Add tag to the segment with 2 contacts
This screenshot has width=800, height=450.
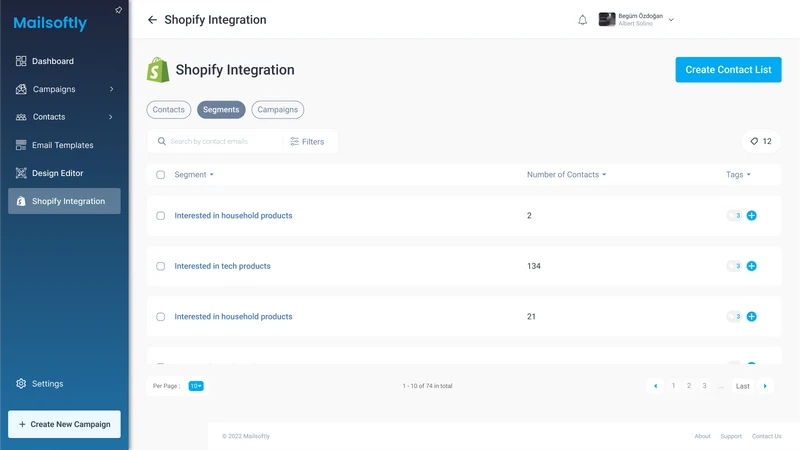click(x=751, y=216)
